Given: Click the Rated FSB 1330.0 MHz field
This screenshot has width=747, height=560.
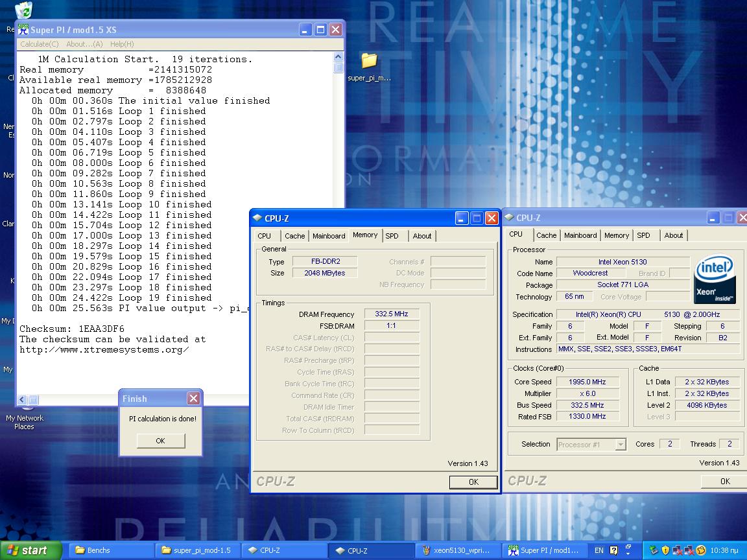Looking at the screenshot, I should (x=587, y=416).
